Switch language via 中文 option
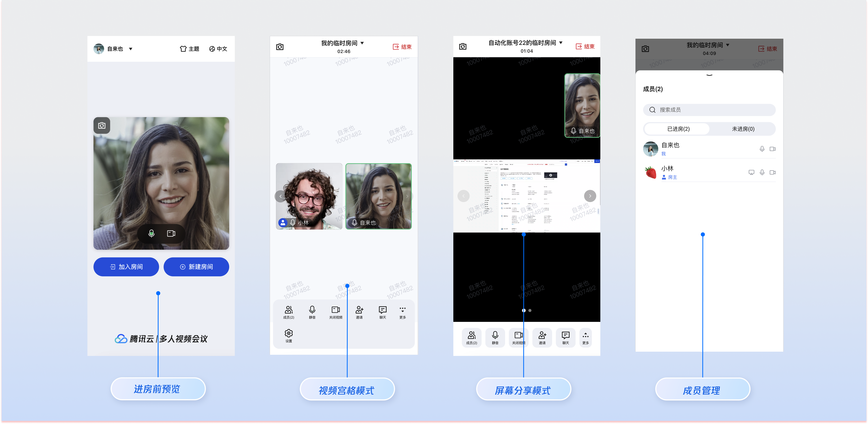 [x=218, y=49]
